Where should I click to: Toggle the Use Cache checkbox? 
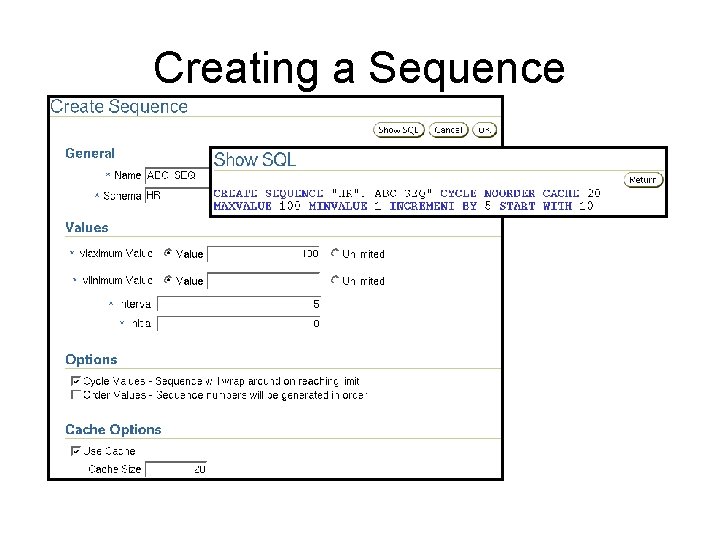76,451
